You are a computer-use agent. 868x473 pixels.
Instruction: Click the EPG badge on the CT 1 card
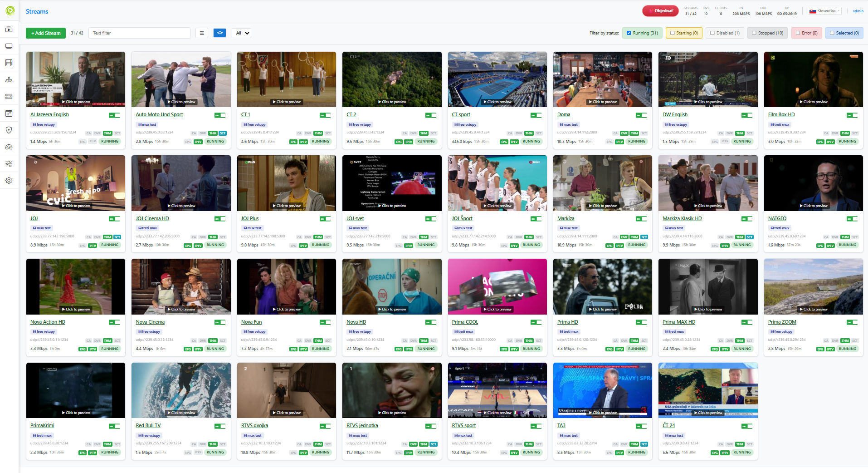(x=293, y=142)
